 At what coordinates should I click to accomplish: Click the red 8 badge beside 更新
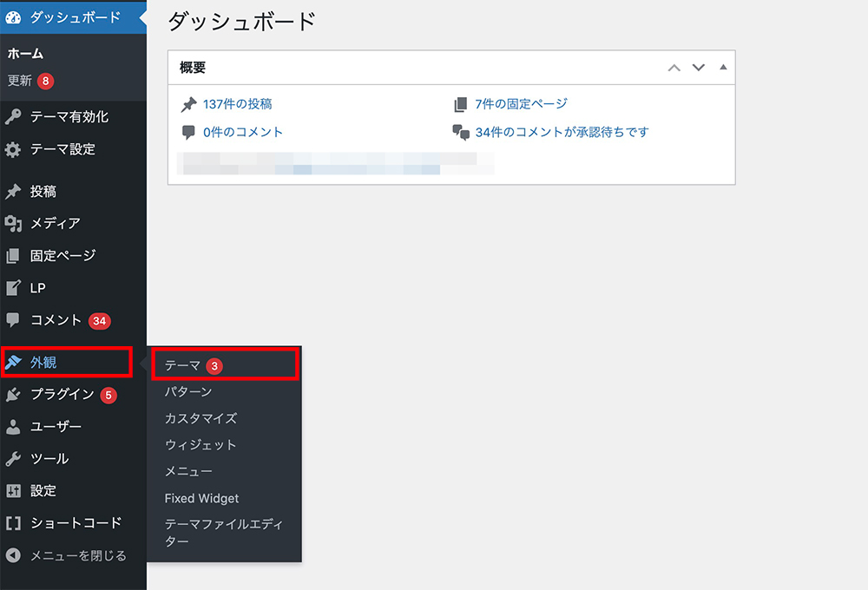pyautogui.click(x=46, y=82)
